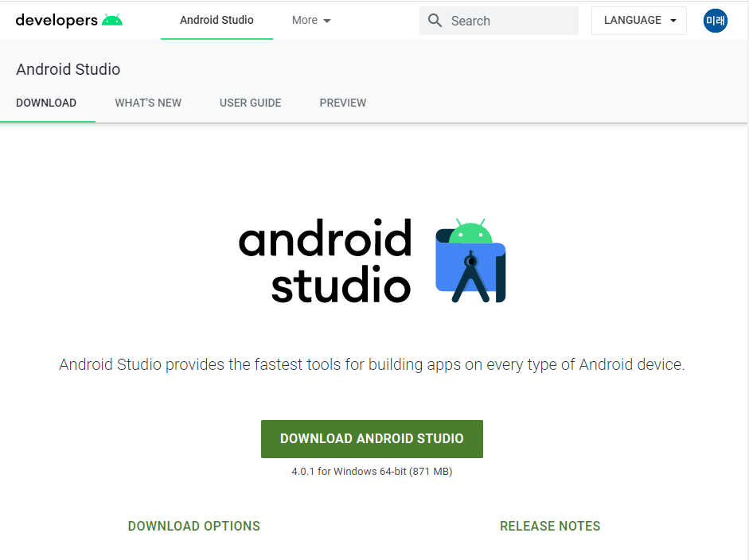
Task: Open the user profile avatar
Action: [715, 21]
